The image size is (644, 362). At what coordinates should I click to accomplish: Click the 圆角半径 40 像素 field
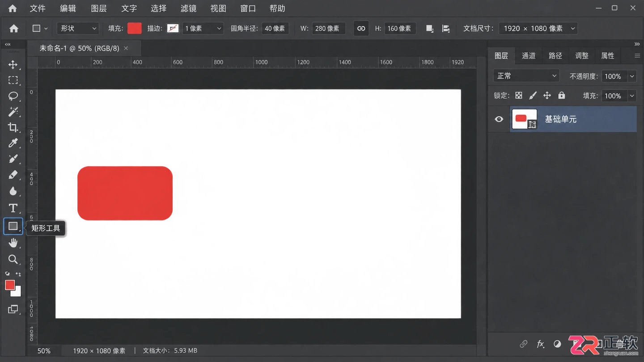(x=275, y=28)
